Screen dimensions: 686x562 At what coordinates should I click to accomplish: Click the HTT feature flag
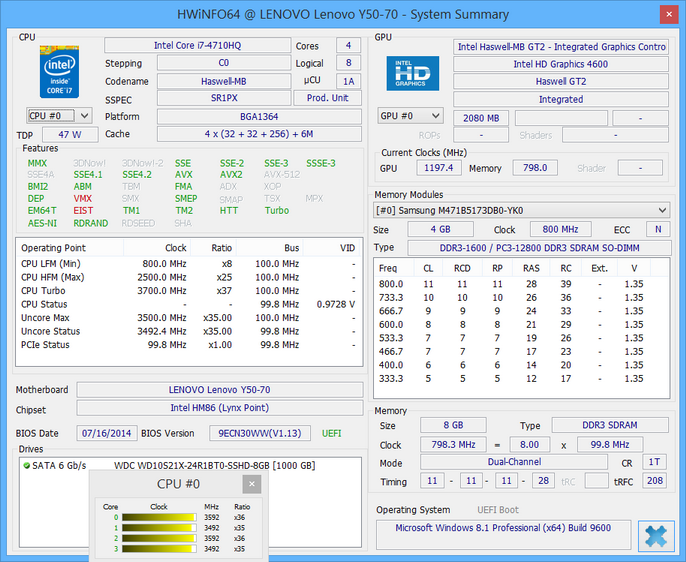click(229, 211)
